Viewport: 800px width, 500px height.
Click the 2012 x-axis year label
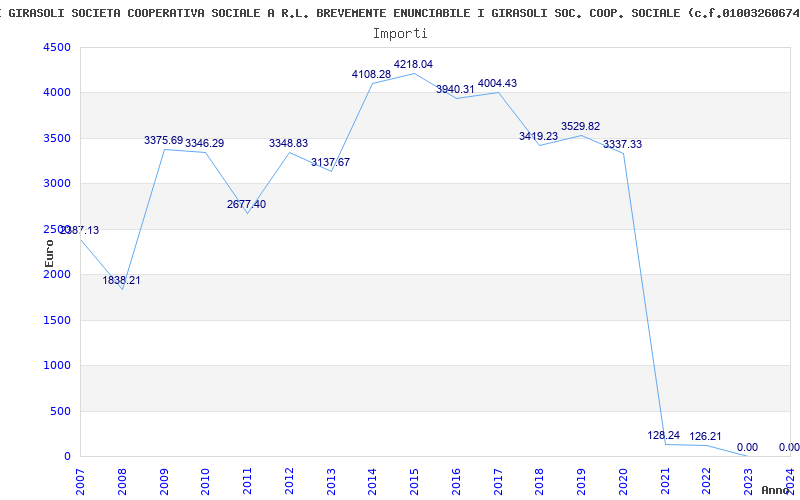click(x=289, y=481)
